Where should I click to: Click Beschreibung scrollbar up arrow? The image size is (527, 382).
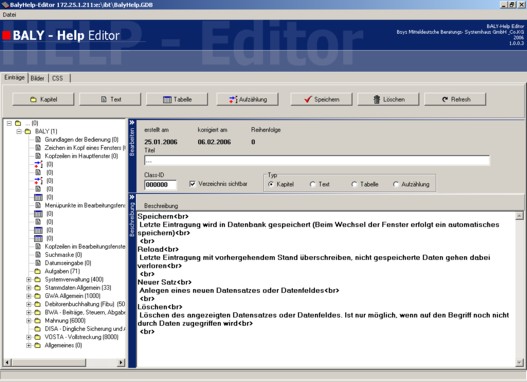pyautogui.click(x=519, y=216)
